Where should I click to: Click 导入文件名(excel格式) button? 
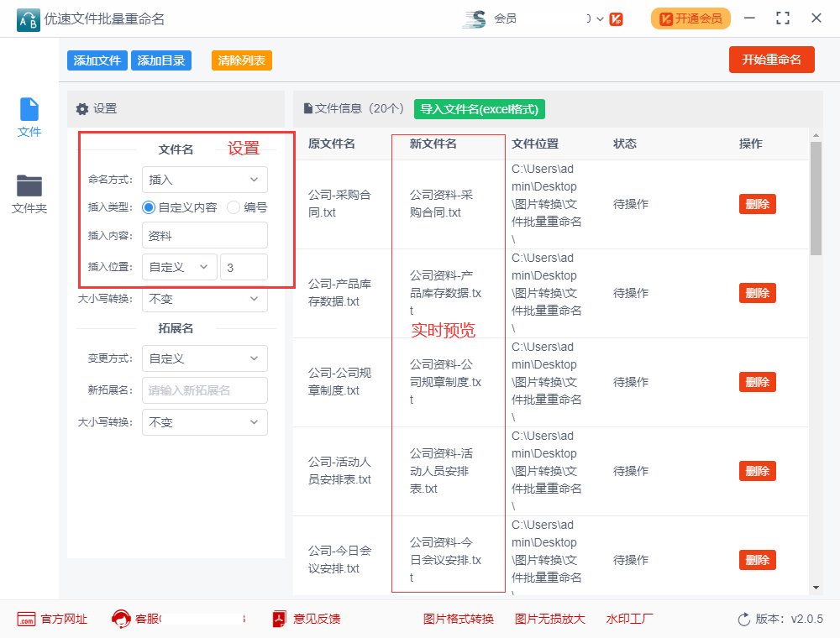point(479,109)
